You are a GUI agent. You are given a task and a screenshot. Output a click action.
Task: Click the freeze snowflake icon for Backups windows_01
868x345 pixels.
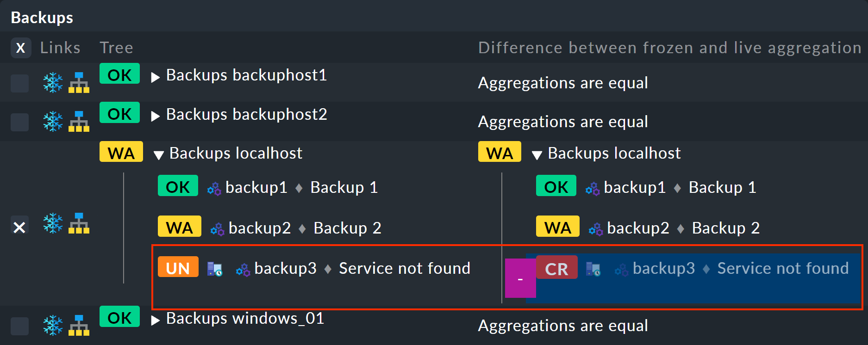pos(53,326)
